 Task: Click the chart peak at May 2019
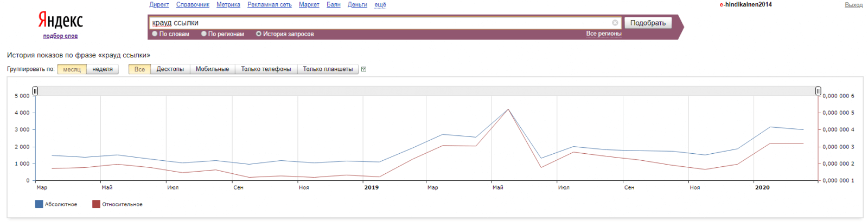[x=508, y=109]
